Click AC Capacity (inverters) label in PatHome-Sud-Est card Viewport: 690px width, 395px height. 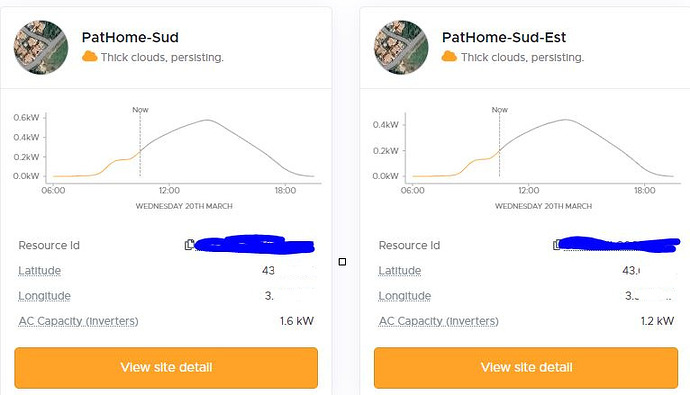tap(438, 321)
